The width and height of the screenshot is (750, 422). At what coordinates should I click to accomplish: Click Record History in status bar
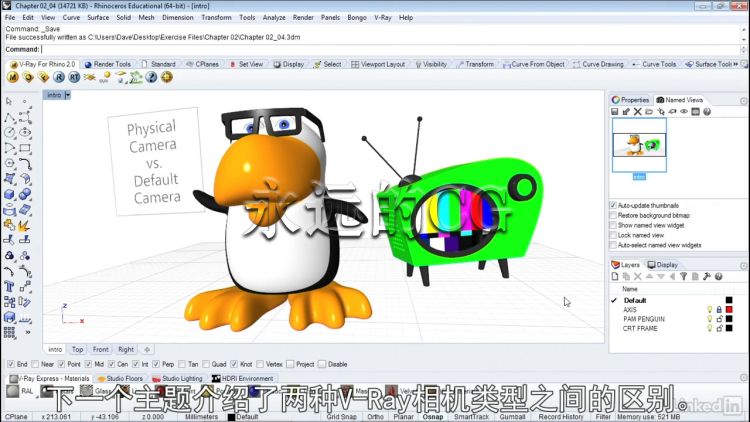pyautogui.click(x=561, y=417)
